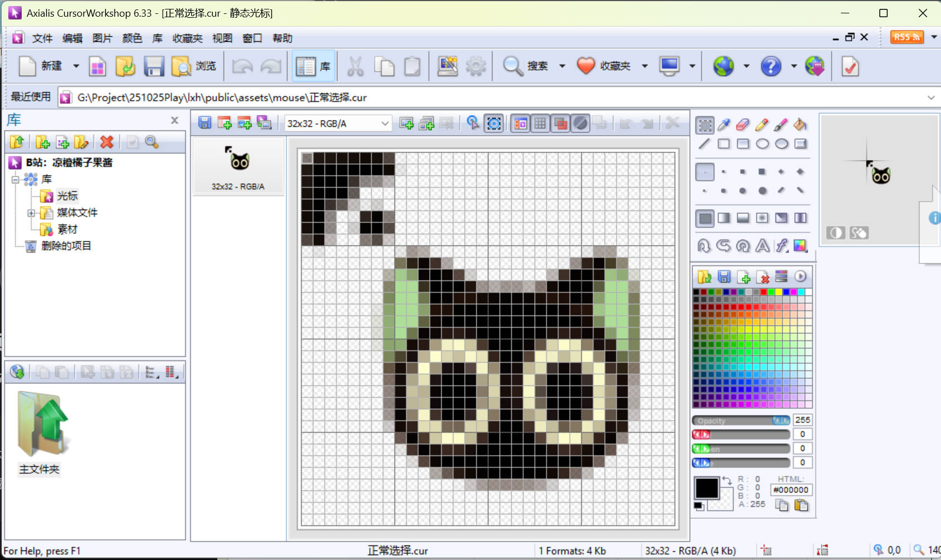The height and width of the screenshot is (560, 941).
Task: Click the RSS feed button
Action: point(907,37)
